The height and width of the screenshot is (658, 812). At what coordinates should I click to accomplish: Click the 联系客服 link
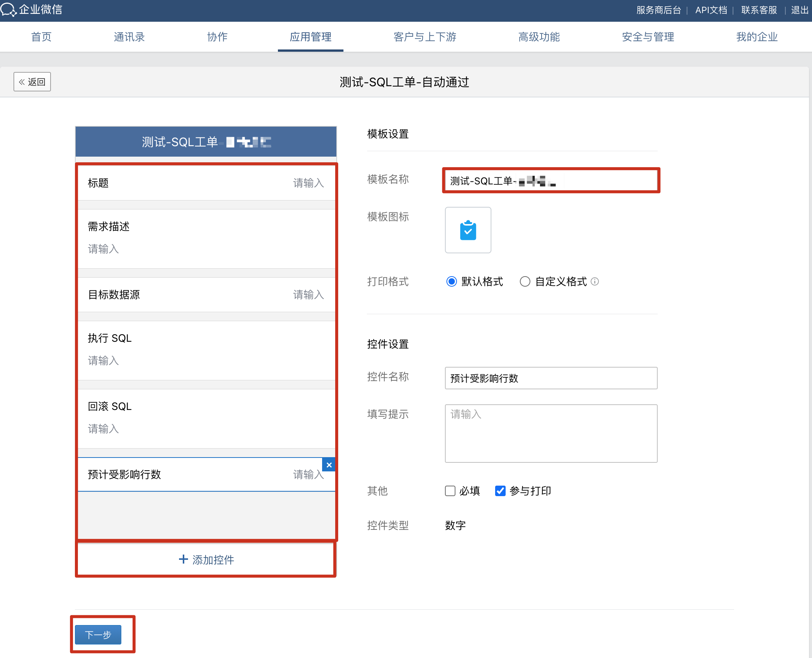[759, 10]
